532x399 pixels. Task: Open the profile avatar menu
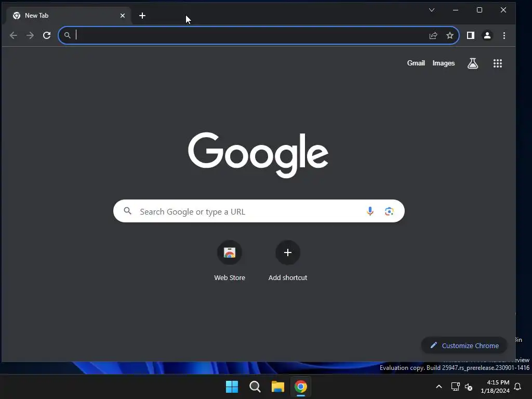pyautogui.click(x=487, y=35)
